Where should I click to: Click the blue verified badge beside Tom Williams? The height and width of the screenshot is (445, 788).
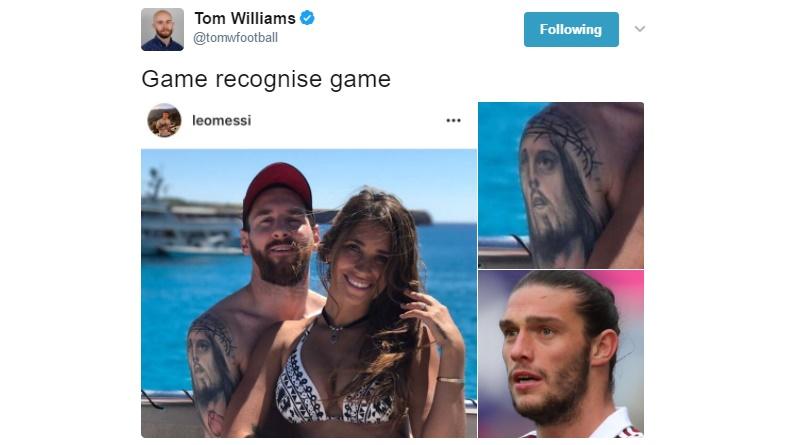tap(307, 18)
